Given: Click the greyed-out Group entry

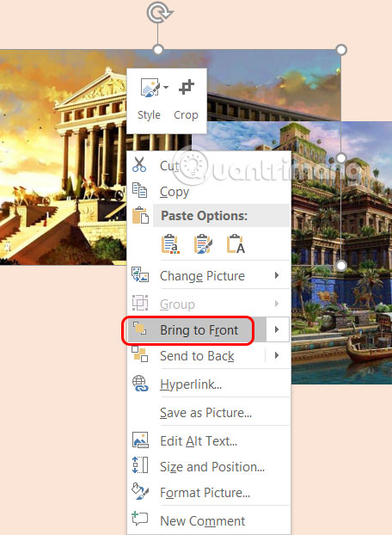Looking at the screenshot, I should 177,304.
